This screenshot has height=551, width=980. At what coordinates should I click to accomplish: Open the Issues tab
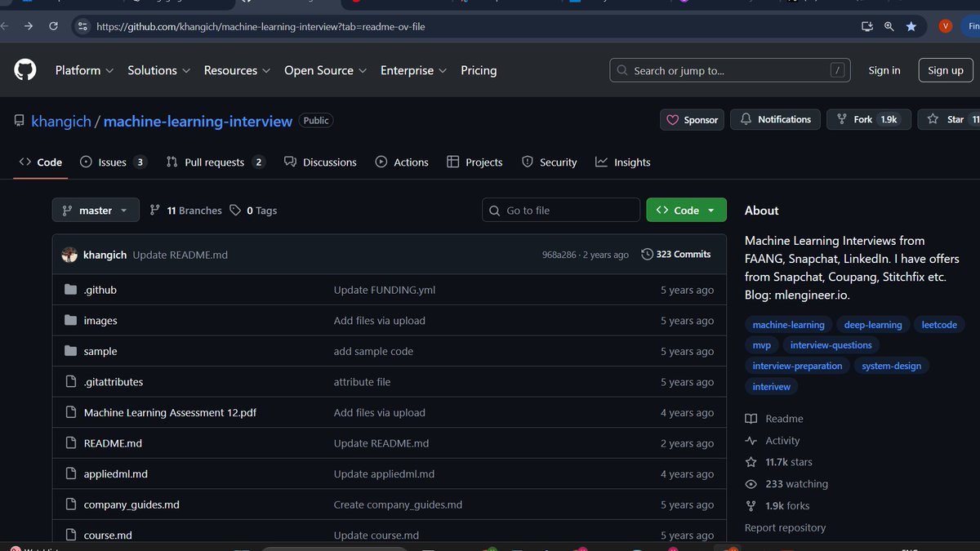114,162
